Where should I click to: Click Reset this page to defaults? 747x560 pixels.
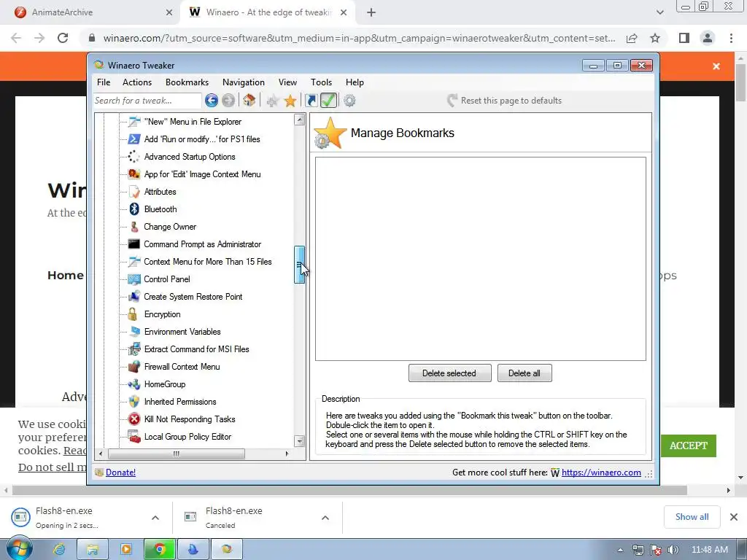[x=505, y=101]
